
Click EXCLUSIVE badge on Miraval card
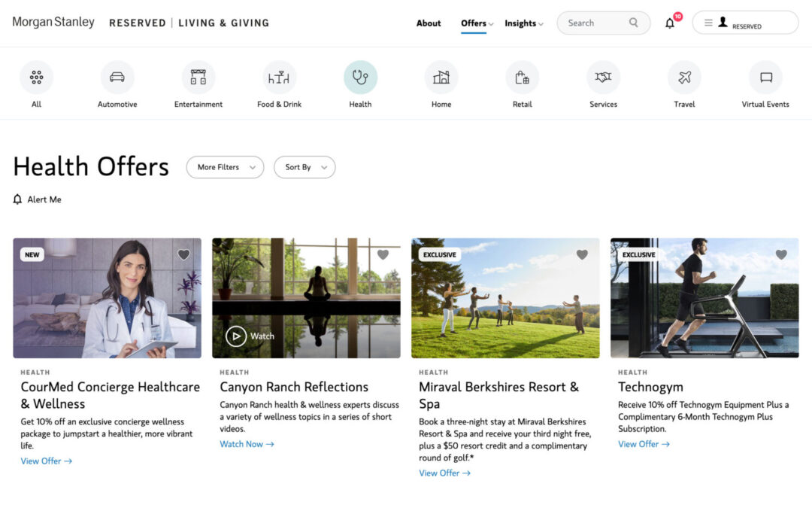(440, 254)
